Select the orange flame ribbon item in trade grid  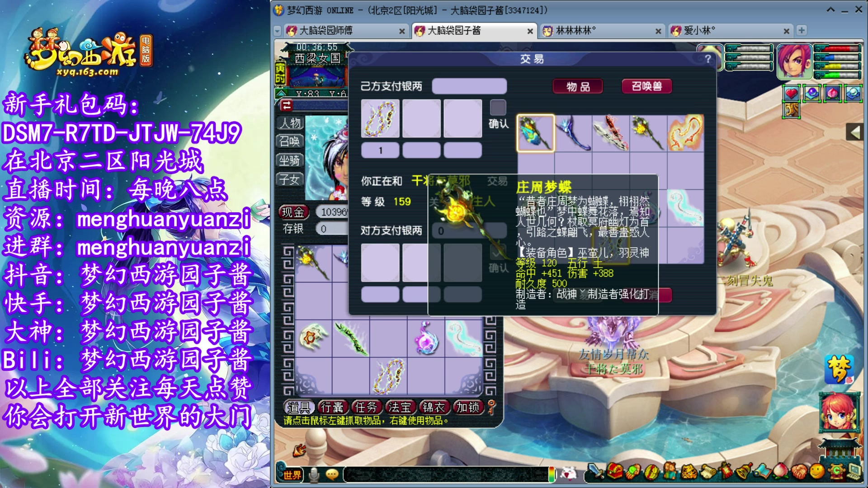686,133
